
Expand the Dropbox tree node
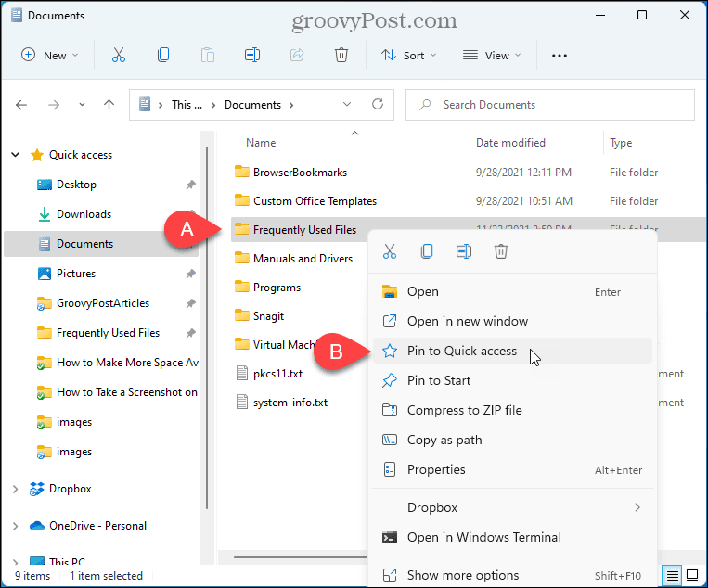[16, 489]
